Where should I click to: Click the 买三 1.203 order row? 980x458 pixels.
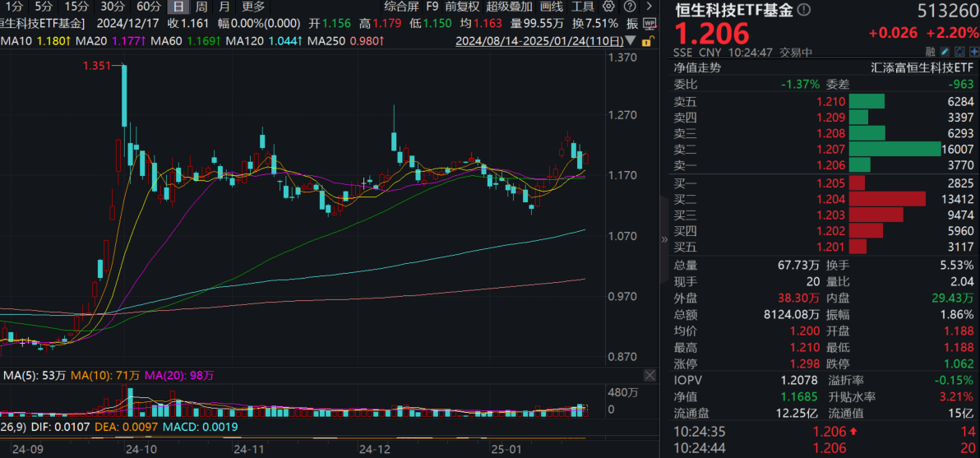tap(823, 215)
